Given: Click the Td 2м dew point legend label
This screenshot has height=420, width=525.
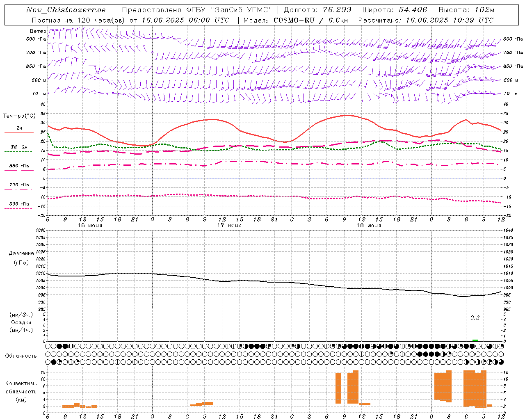Looking at the screenshot, I should pos(19,147).
